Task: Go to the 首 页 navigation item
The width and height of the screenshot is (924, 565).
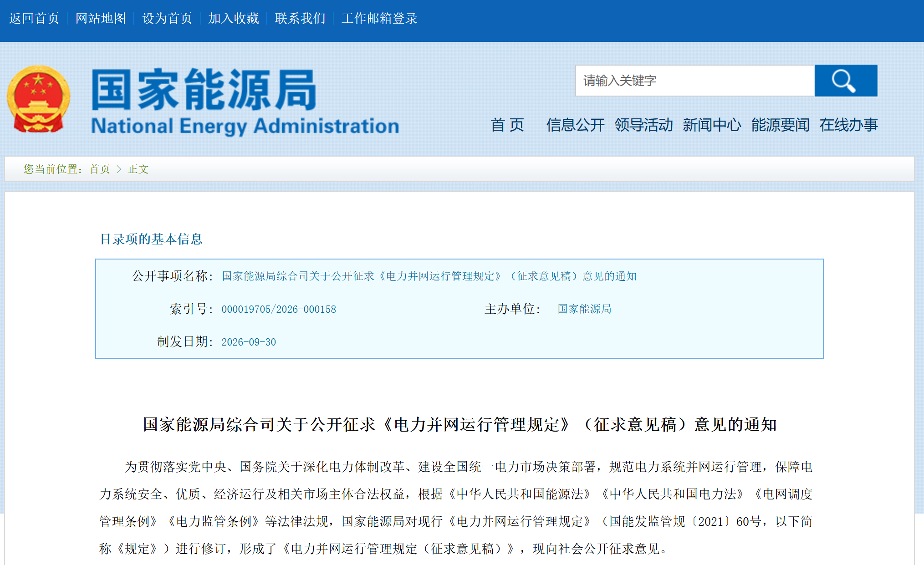Action: [507, 125]
